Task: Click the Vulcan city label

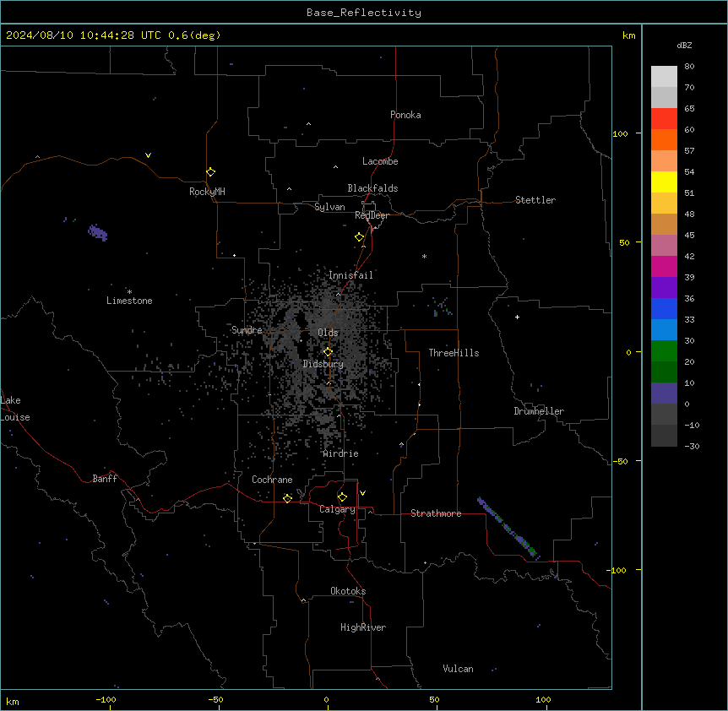Action: (459, 669)
